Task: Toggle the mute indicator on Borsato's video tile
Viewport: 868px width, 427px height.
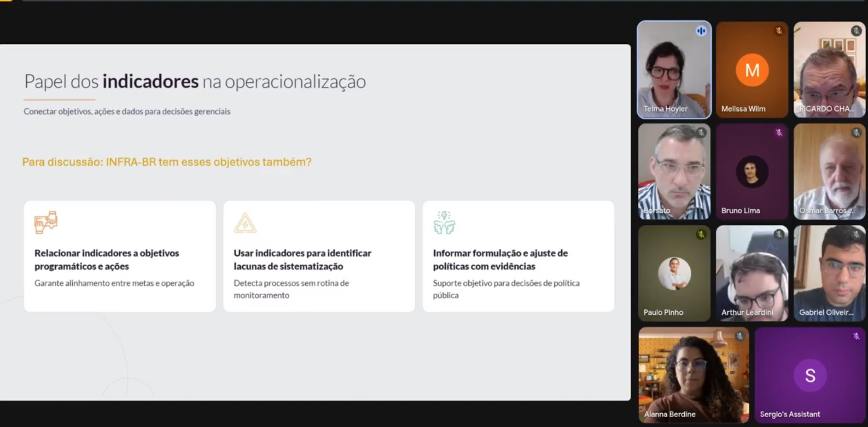Action: tap(701, 132)
